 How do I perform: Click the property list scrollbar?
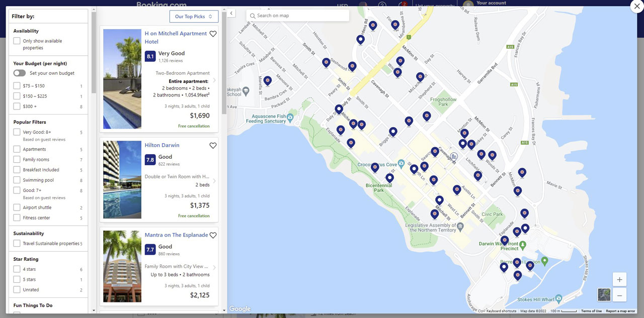pyautogui.click(x=224, y=63)
